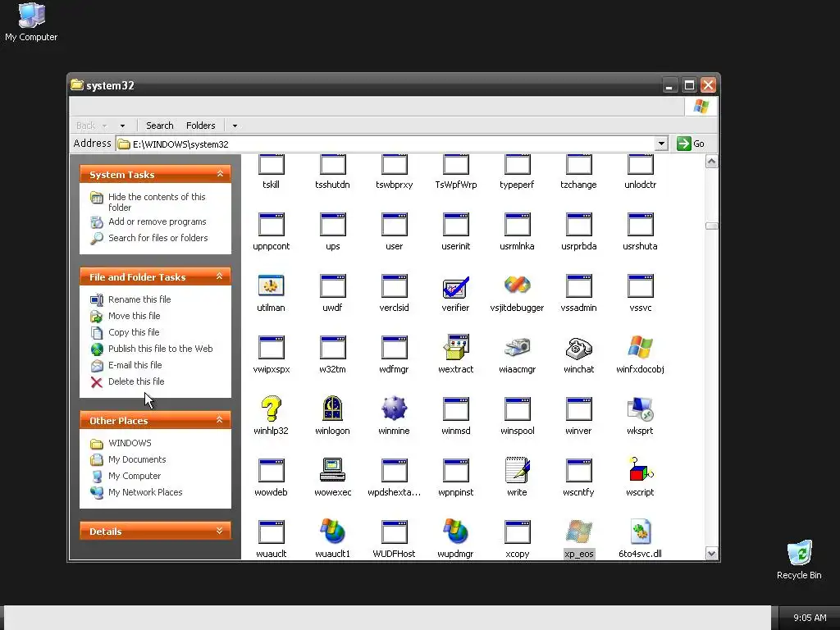Go to My Network Places link
This screenshot has height=630, width=840.
(x=145, y=492)
